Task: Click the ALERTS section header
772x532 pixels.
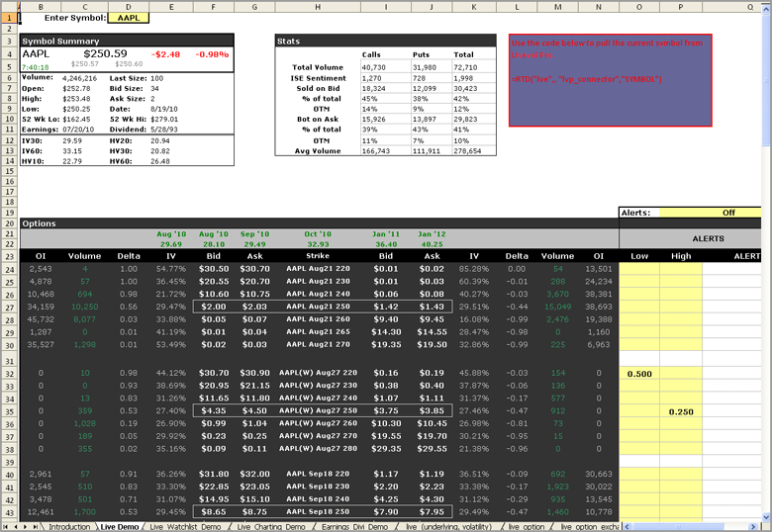Action: point(708,238)
